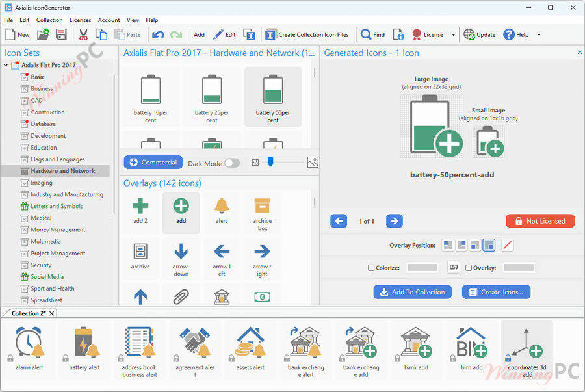Click the Colorize color swatch
The height and width of the screenshot is (392, 585).
[x=422, y=267]
